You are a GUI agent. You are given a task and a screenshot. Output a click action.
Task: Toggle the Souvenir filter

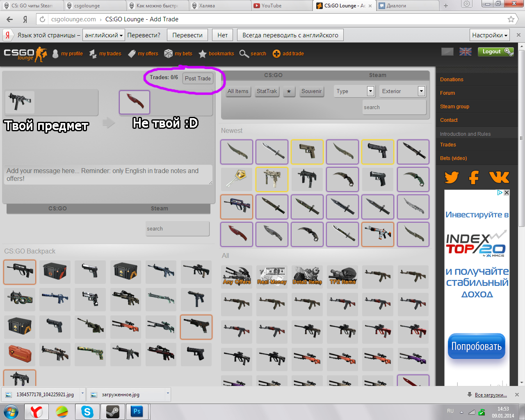[311, 91]
